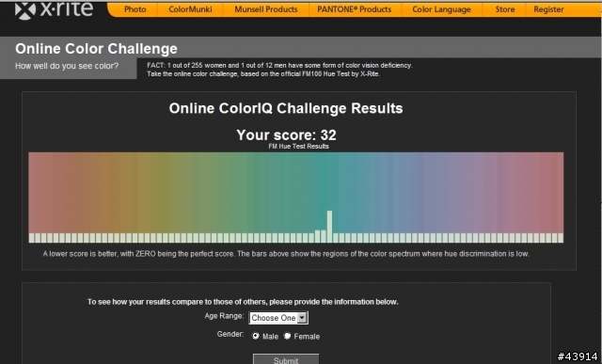Screen dimensions: 602x364
Task: Expand the Age Range dropdown
Action: [278, 318]
